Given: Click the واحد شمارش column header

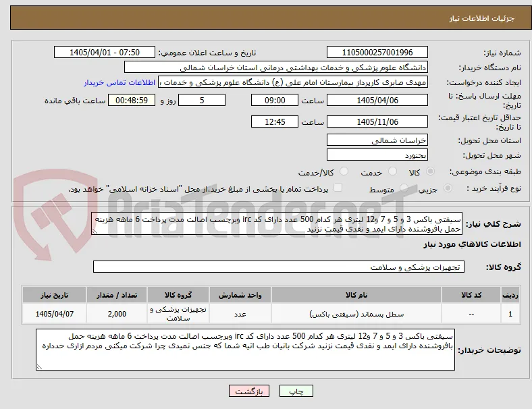Looking at the screenshot, I should coord(240,295).
